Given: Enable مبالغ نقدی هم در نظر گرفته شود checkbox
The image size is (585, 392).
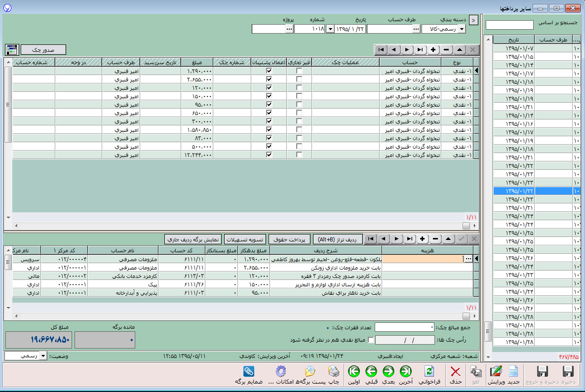Looking at the screenshot, I should coord(371,340).
